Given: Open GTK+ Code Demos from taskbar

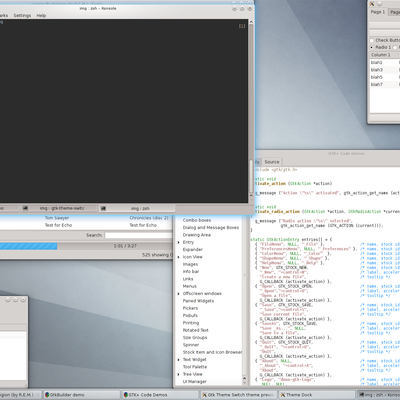Looking at the screenshot, I should coord(160,395).
